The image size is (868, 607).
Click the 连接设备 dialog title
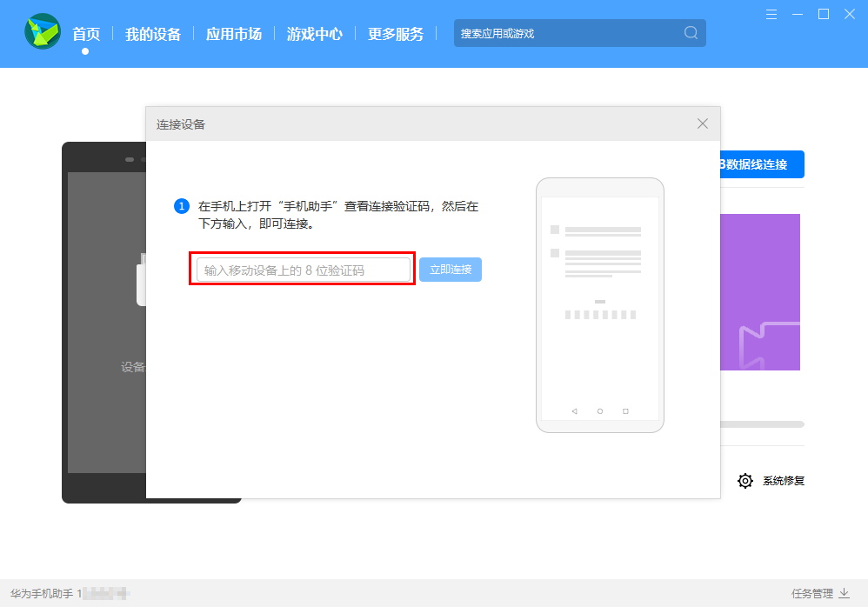[x=180, y=124]
